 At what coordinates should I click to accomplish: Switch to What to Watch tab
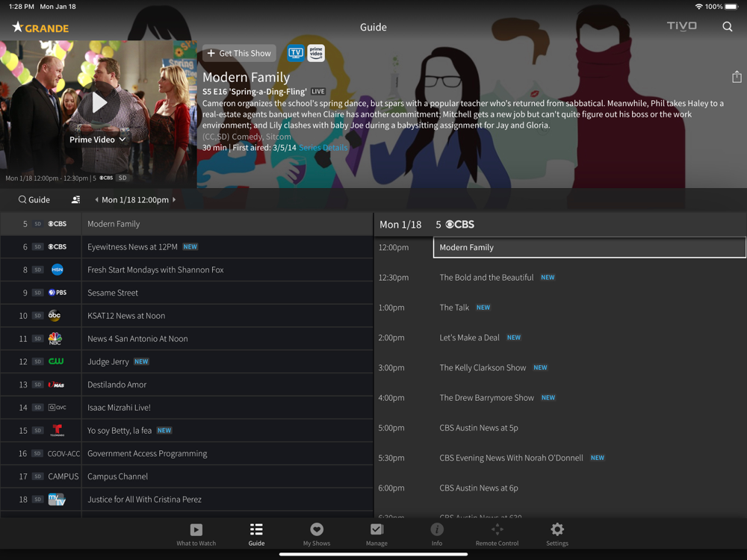[x=196, y=535]
